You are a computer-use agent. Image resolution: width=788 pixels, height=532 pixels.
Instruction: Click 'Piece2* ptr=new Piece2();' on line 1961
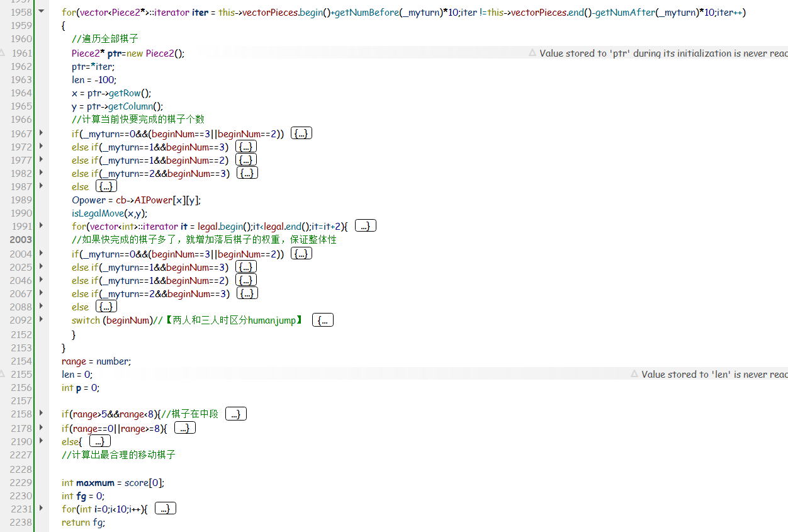pos(128,54)
